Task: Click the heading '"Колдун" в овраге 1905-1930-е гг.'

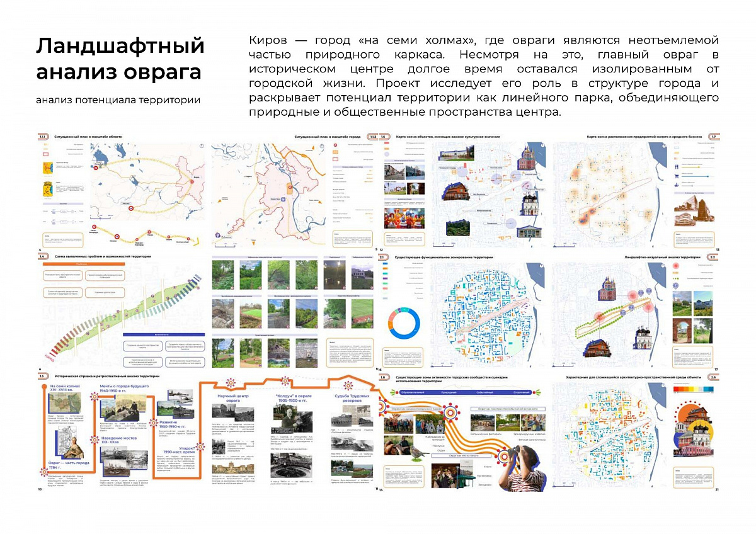Action: point(294,398)
